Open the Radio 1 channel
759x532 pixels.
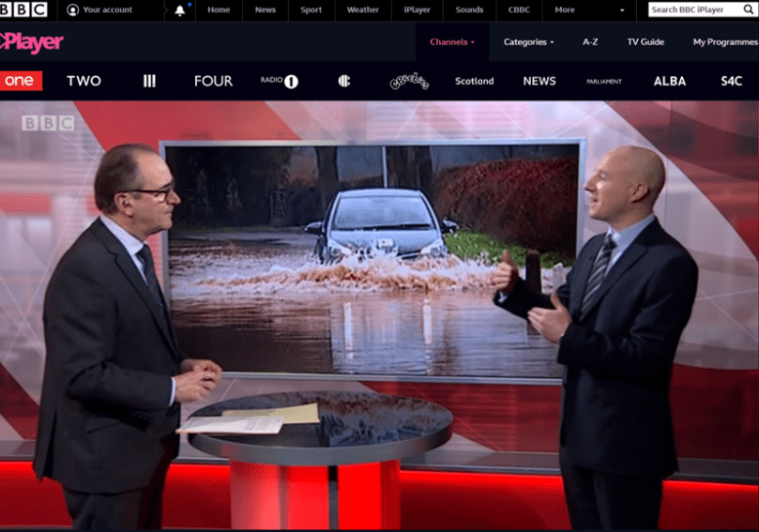click(279, 81)
